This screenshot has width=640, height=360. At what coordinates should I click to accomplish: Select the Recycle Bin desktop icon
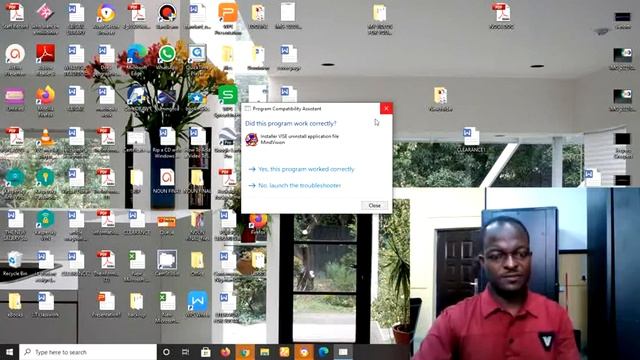(15, 264)
